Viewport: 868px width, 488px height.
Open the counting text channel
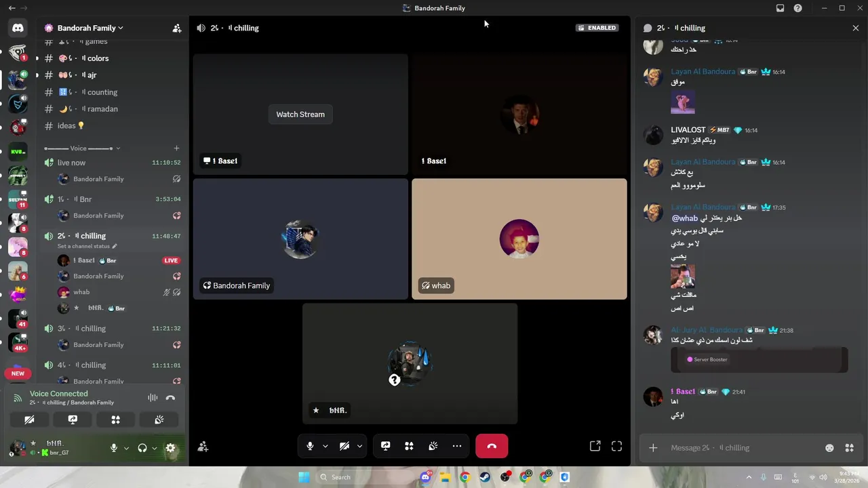click(113, 92)
